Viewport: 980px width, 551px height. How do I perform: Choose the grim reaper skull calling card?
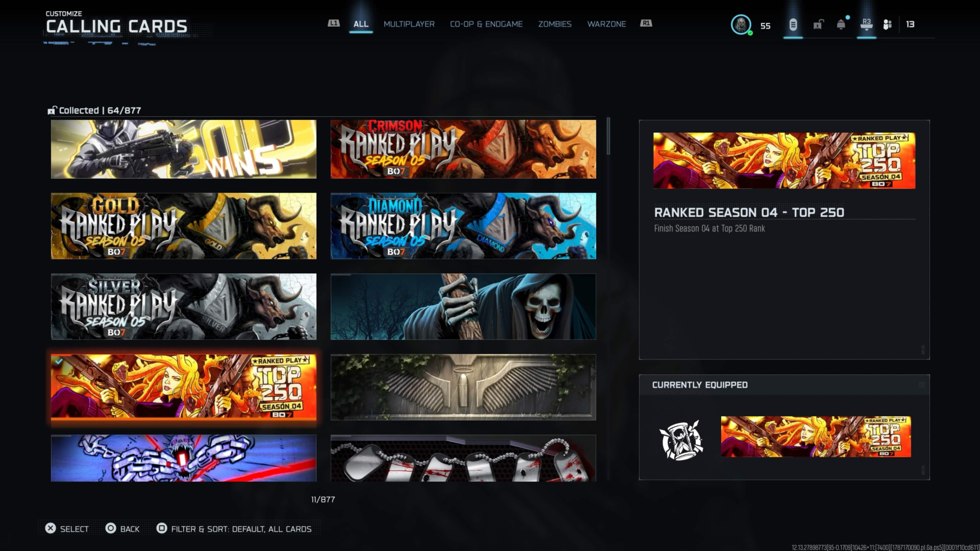click(463, 306)
